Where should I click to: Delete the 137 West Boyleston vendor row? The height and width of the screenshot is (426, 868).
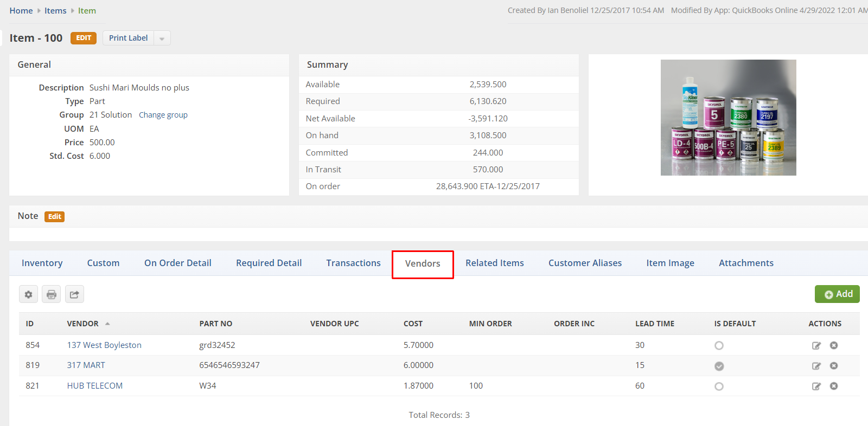coord(834,345)
